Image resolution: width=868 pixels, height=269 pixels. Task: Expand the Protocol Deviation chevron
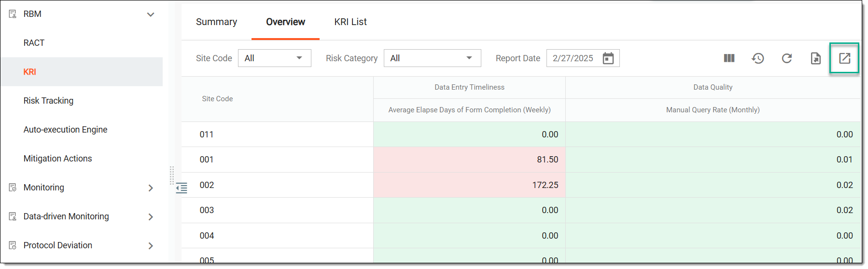(151, 246)
